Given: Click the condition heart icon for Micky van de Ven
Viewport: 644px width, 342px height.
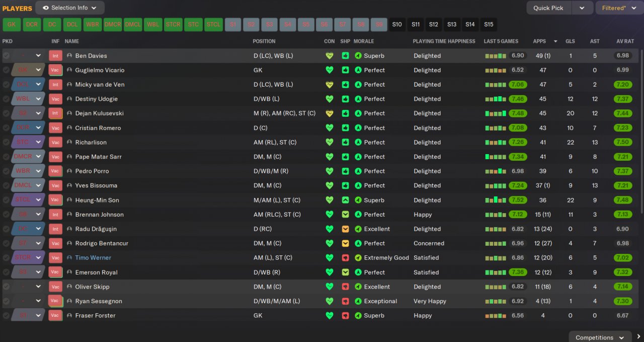Looking at the screenshot, I should (x=330, y=85).
